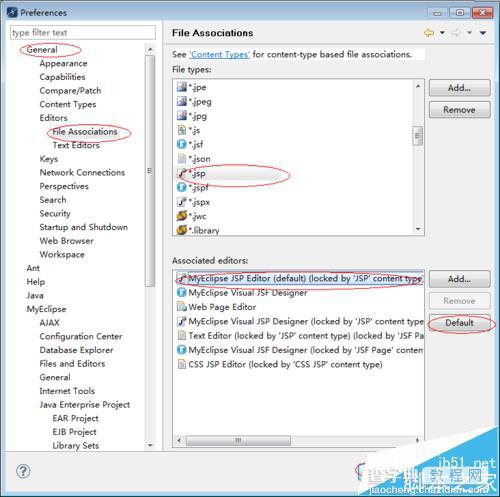Select Database Explorer tree item

click(76, 350)
